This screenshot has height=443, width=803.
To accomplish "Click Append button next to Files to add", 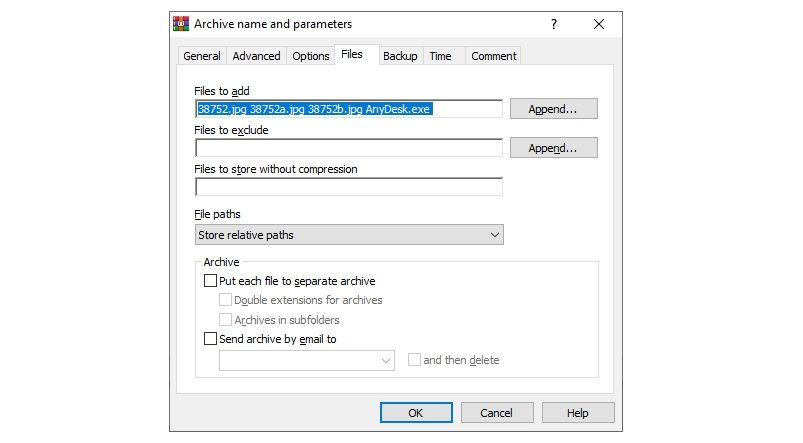I will [553, 108].
